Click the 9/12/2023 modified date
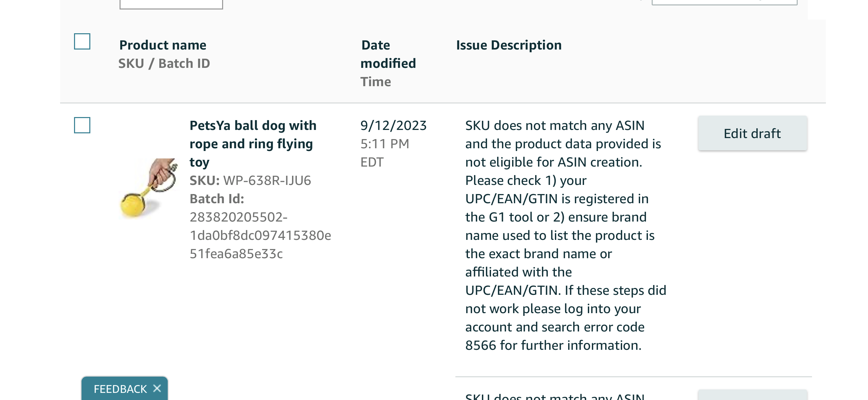 (393, 125)
